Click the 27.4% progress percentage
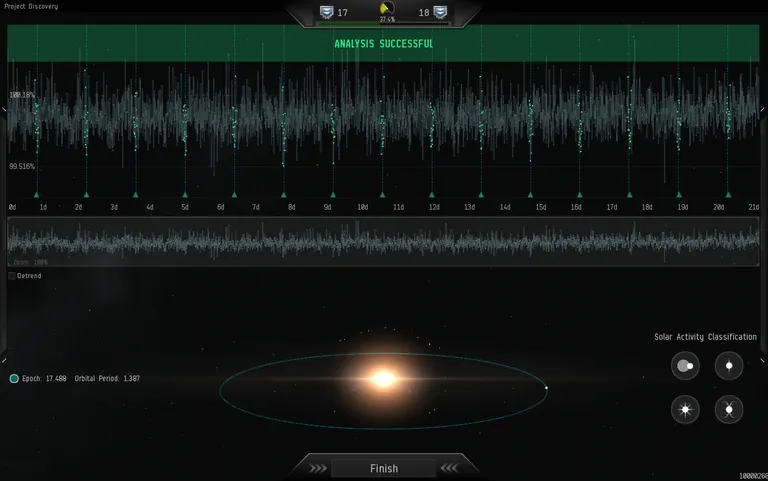This screenshot has height=481, width=768. 387,20
